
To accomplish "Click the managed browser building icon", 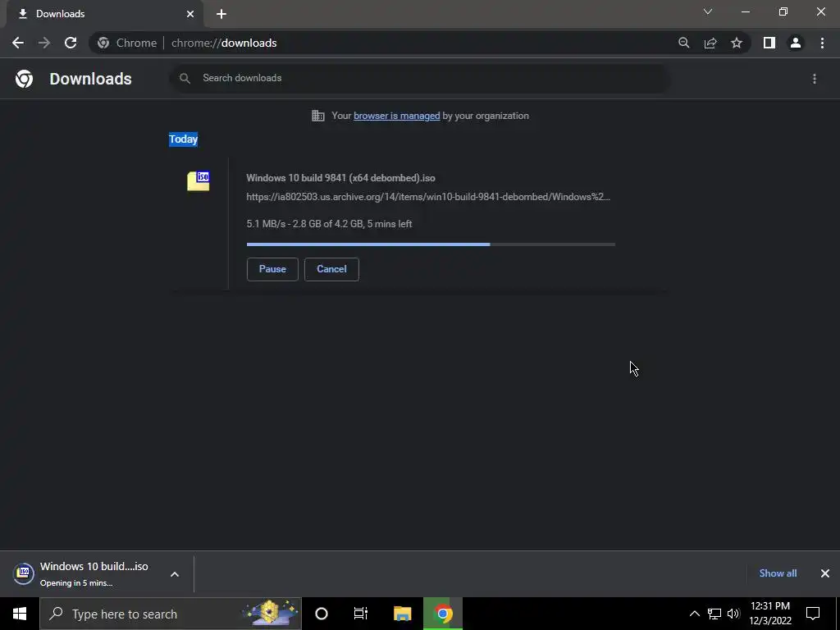I will 318,116.
